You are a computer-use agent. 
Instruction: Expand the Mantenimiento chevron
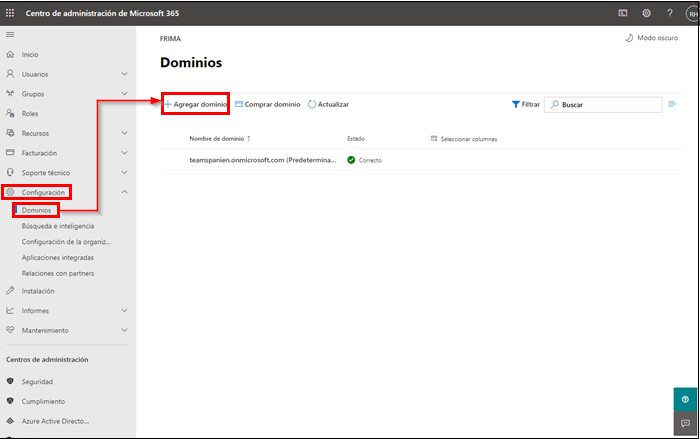[x=125, y=330]
